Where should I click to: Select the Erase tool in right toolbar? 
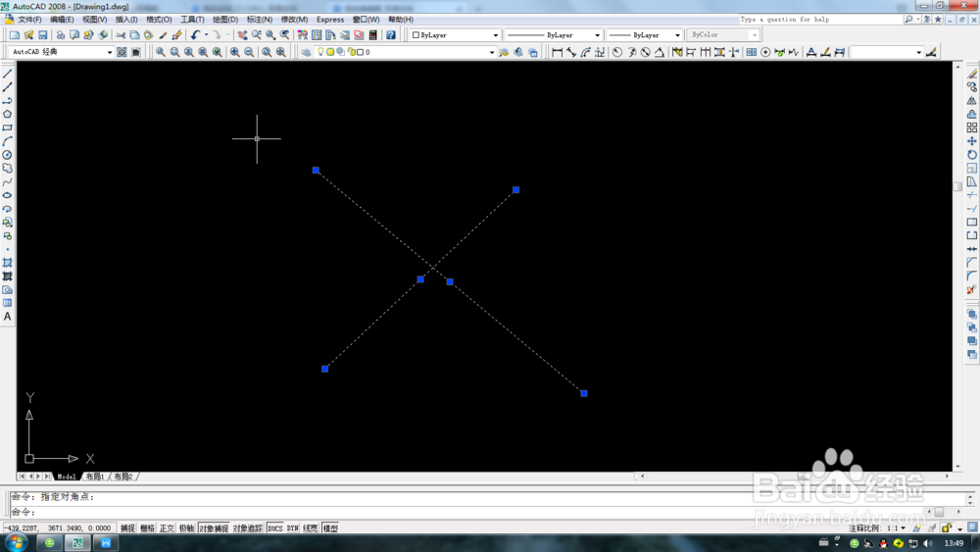972,74
